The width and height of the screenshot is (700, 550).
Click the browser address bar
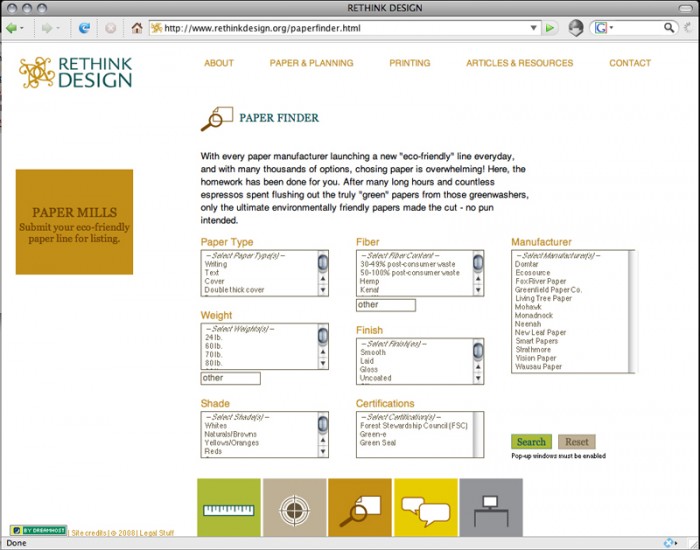pyautogui.click(x=344, y=28)
